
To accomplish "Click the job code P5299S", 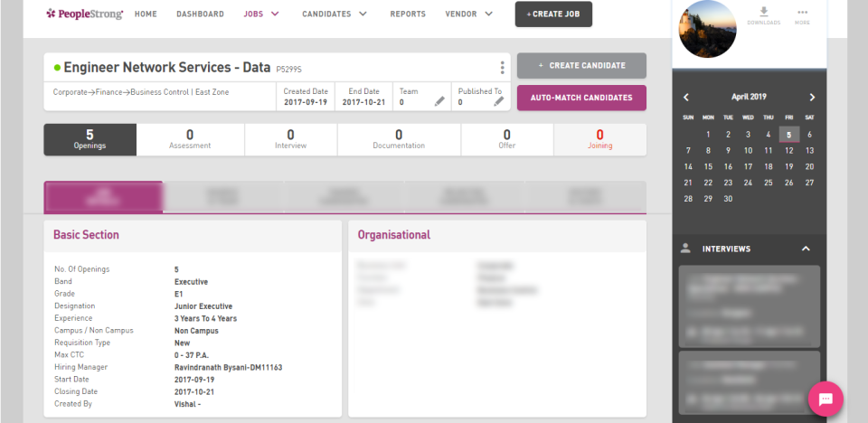I will point(289,70).
